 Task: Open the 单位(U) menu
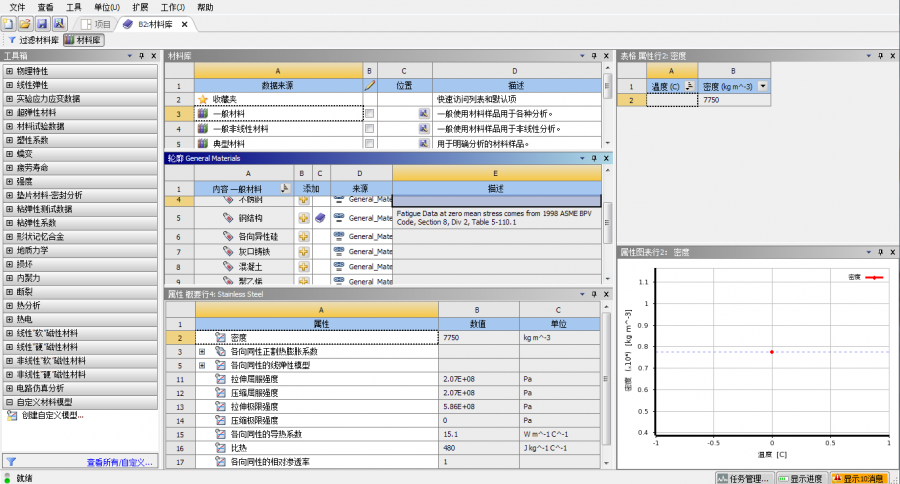click(x=107, y=7)
